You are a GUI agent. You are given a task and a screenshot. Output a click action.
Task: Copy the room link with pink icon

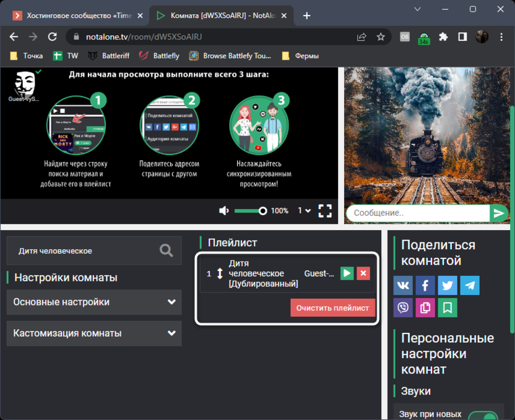click(x=425, y=307)
